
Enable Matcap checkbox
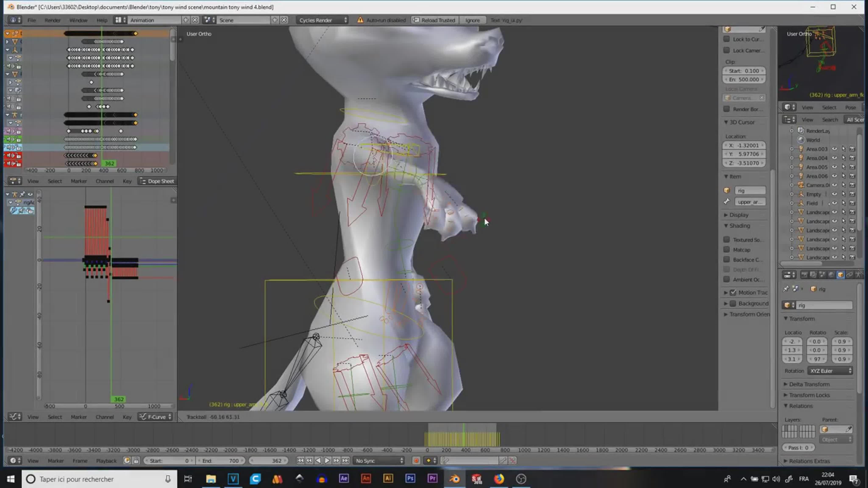(727, 250)
